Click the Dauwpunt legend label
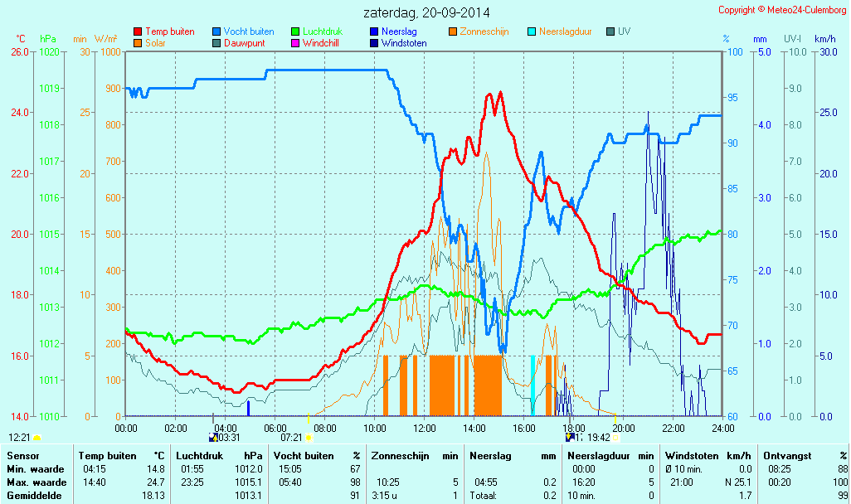Image resolution: width=851 pixels, height=504 pixels. [x=245, y=43]
